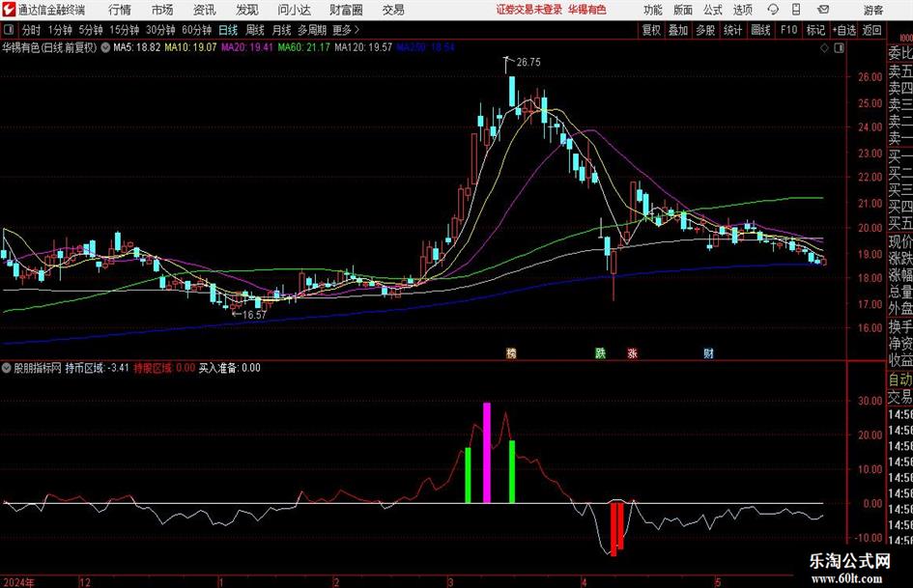The width and height of the screenshot is (913, 588).
Task: Click the 叠加 overlay button
Action: (x=678, y=30)
